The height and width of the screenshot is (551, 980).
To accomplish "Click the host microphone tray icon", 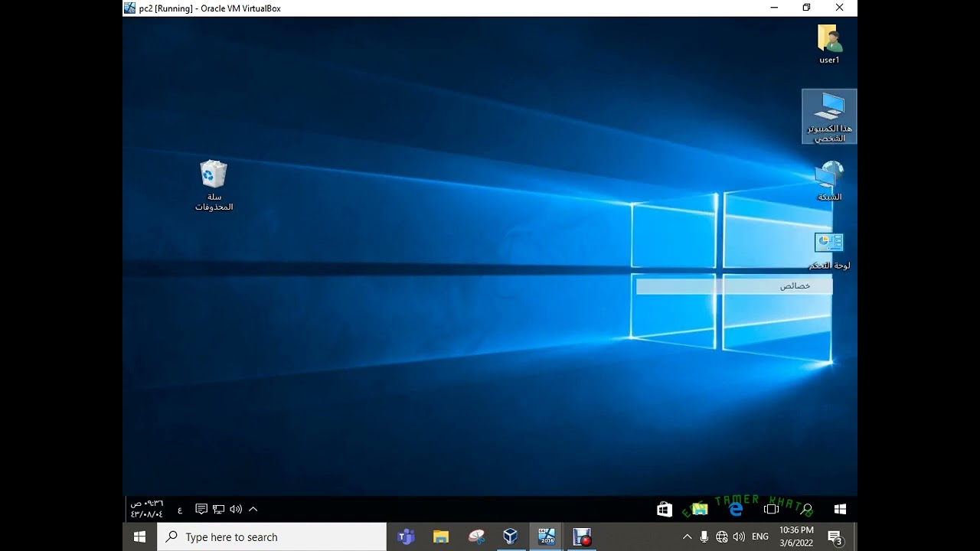I will (x=704, y=537).
